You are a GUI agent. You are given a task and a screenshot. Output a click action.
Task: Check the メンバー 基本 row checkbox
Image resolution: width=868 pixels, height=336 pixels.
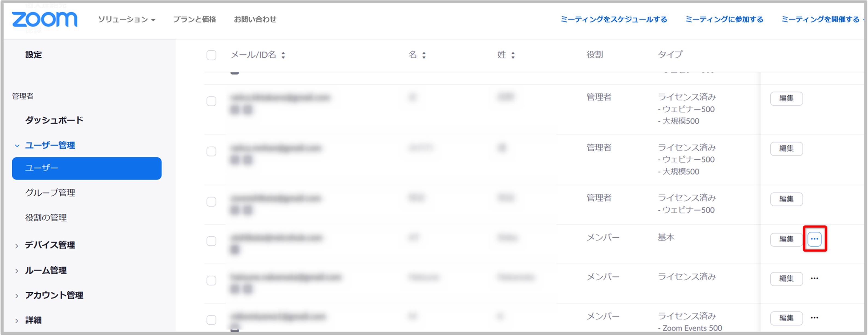pos(211,241)
